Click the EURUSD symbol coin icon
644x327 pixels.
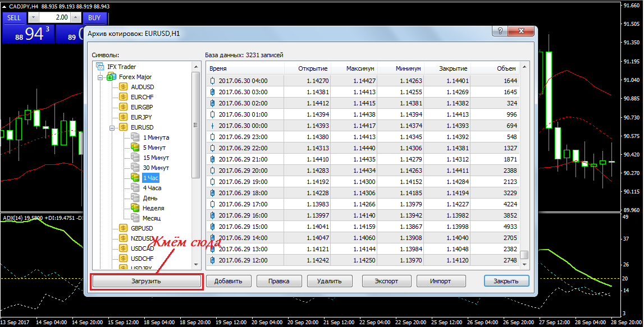(x=123, y=127)
